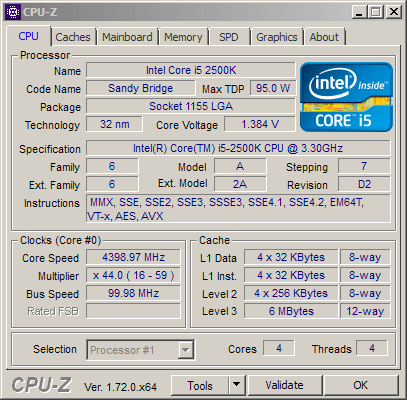Screen dimensions: 407x400
Task: Click the Instructions list box
Action: point(238,209)
